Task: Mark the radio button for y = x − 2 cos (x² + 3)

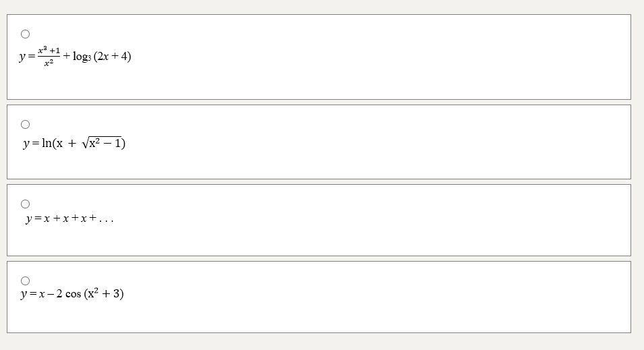Action: 25,281
